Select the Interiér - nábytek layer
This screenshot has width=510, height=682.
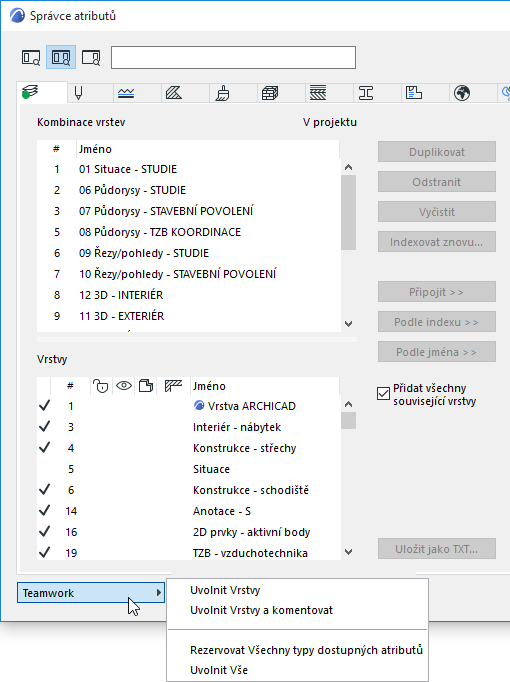(189, 427)
